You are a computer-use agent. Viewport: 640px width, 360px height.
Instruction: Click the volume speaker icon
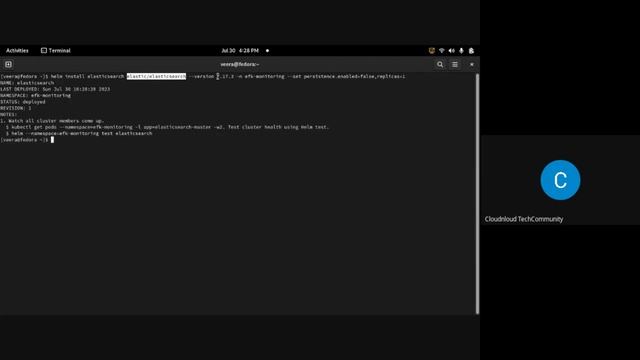coord(451,51)
